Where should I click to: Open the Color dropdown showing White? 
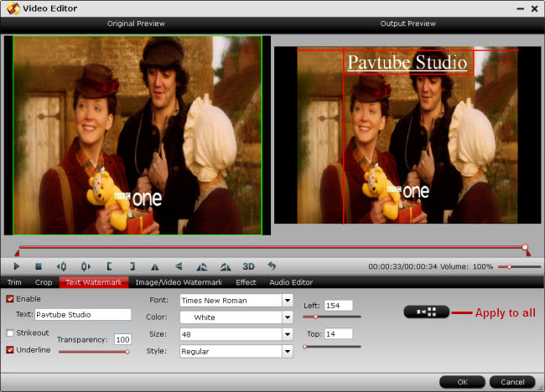pos(288,317)
